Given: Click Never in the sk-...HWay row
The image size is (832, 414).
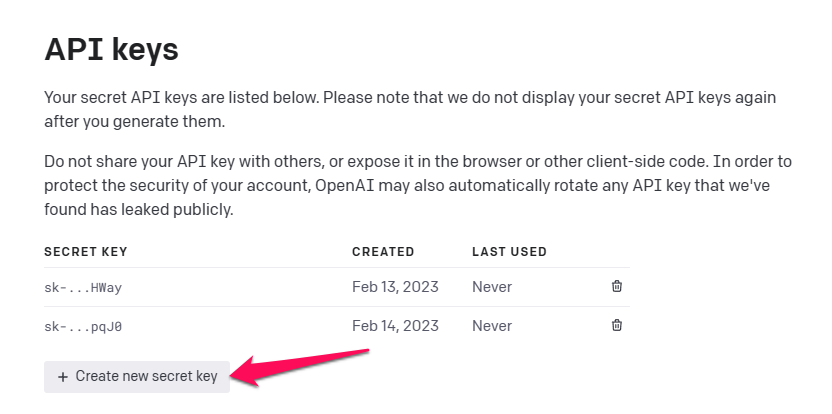Looking at the screenshot, I should click(x=492, y=287).
